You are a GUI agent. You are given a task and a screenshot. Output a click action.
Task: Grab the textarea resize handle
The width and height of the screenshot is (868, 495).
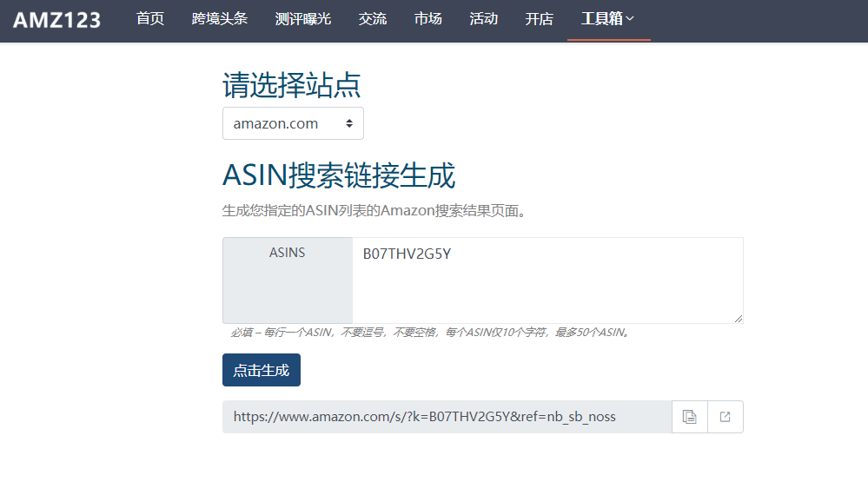(x=739, y=319)
